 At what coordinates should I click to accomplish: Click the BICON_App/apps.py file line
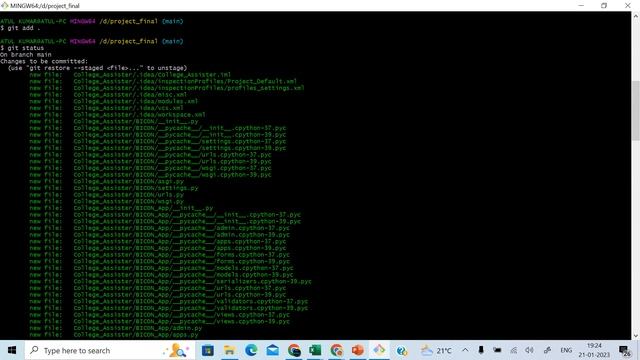pyautogui.click(x=114, y=335)
